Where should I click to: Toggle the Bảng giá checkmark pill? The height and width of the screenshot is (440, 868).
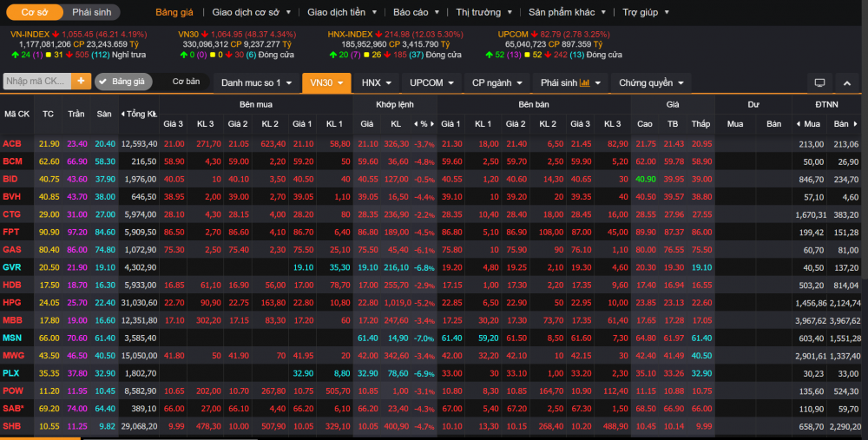(122, 82)
